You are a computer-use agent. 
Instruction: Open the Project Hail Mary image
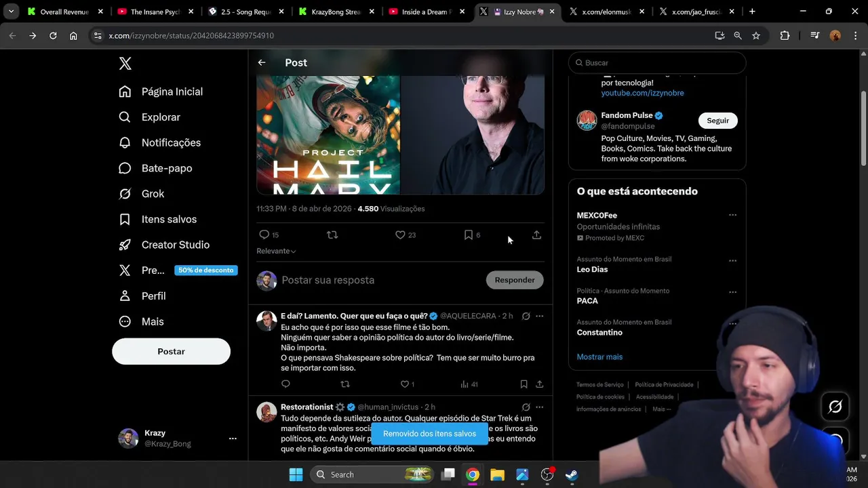coord(328,135)
